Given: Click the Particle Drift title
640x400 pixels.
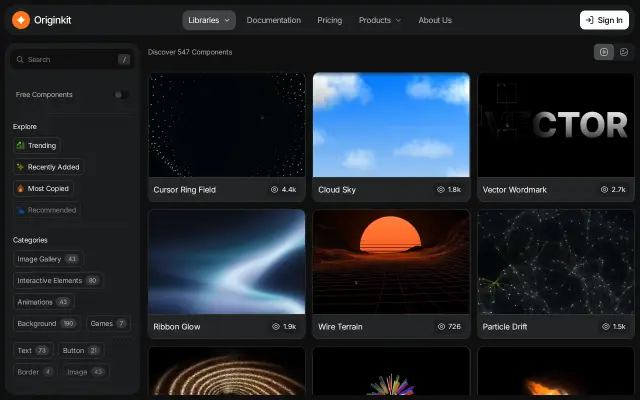Looking at the screenshot, I should [x=505, y=327].
